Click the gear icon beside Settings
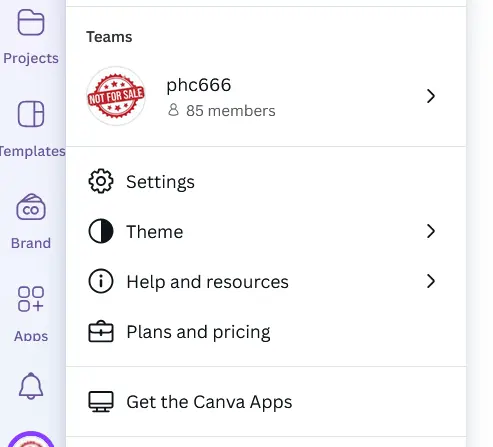Viewport: 493px width, 447px height. click(101, 181)
